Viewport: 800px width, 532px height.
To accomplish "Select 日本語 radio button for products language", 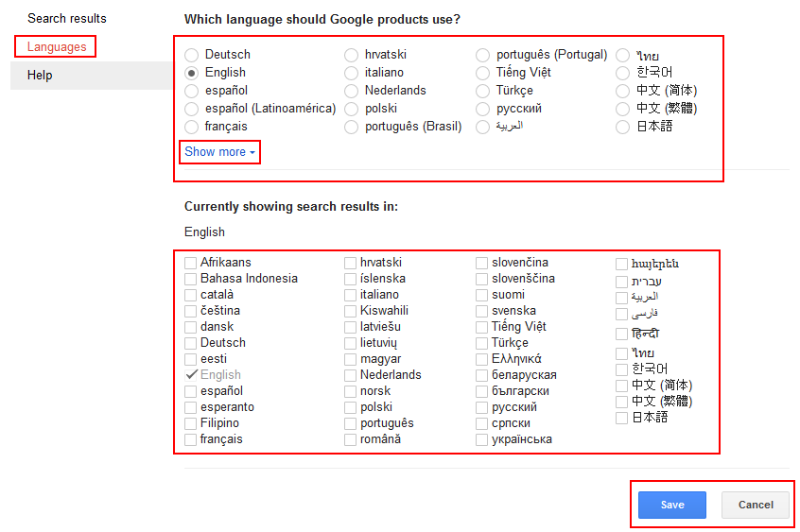I will point(622,127).
